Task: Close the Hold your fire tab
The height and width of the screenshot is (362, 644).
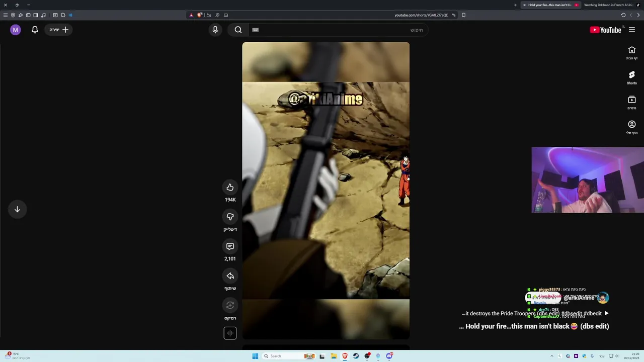Action: 524,5
